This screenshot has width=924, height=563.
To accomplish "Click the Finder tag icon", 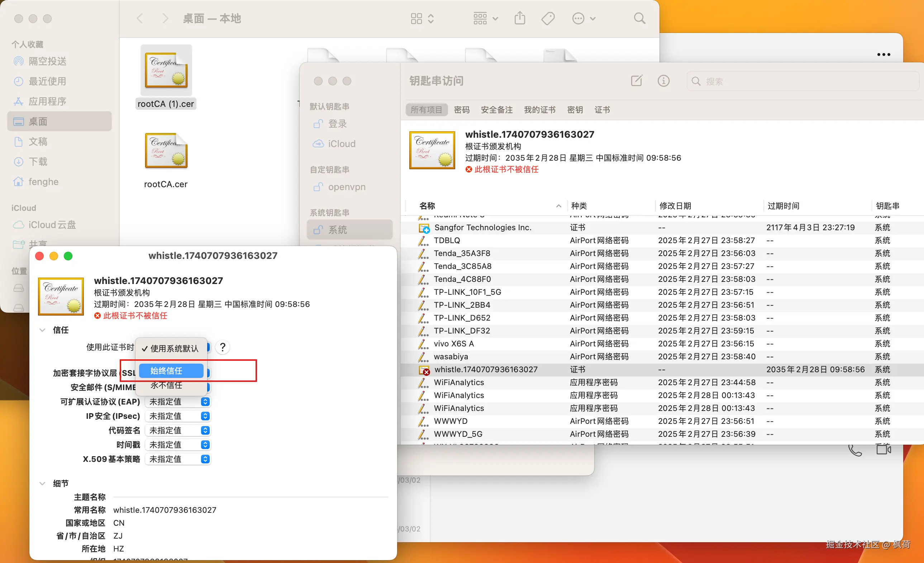I will pos(548,18).
